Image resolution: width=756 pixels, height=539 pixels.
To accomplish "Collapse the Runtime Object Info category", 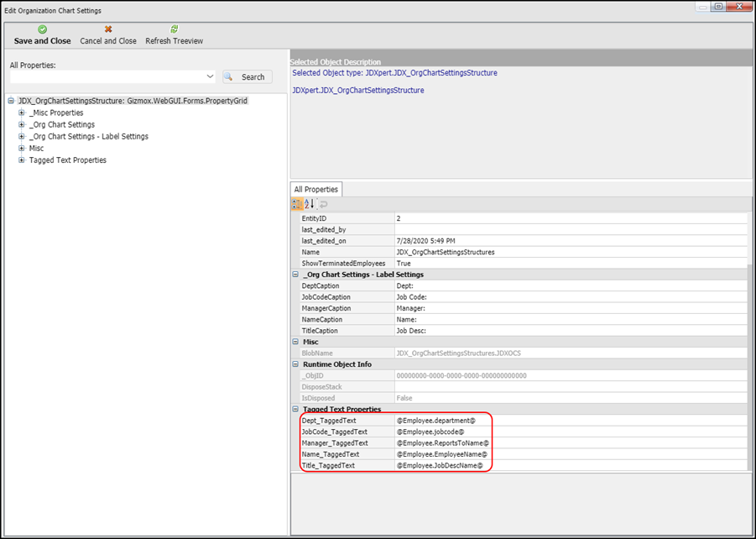I will pos(295,364).
